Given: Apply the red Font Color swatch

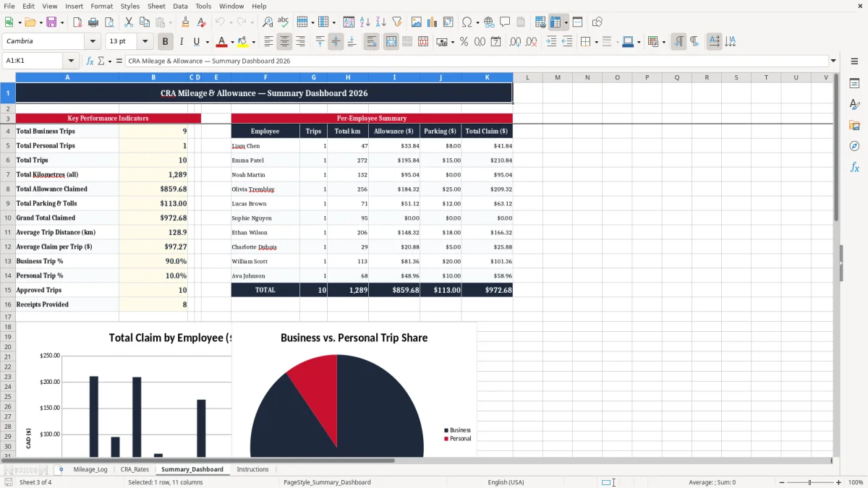Looking at the screenshot, I should [222, 42].
